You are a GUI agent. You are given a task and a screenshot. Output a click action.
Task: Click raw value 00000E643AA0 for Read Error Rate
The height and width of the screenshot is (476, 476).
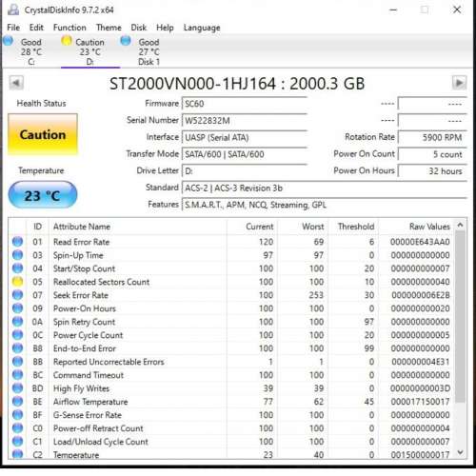(x=420, y=242)
